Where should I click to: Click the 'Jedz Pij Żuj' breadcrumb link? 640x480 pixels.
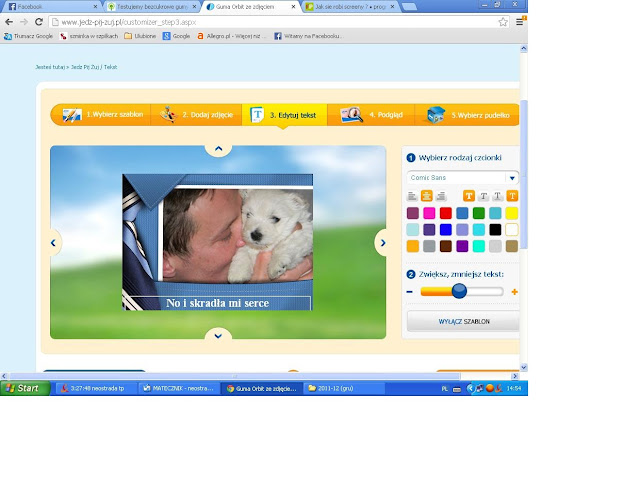[x=85, y=67]
